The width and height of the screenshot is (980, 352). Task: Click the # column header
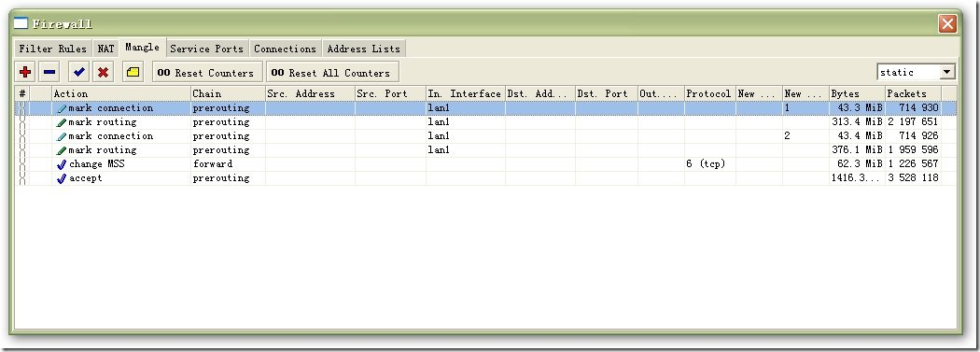click(22, 93)
